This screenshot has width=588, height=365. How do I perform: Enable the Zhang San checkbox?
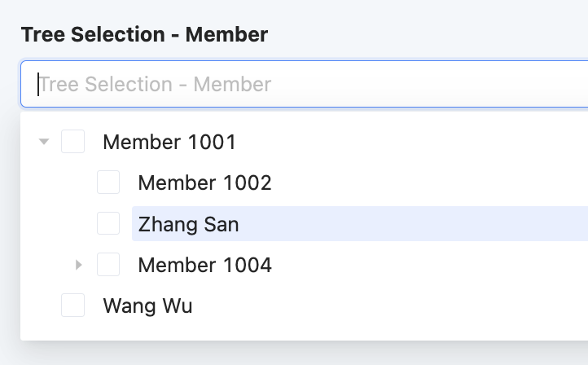108,223
